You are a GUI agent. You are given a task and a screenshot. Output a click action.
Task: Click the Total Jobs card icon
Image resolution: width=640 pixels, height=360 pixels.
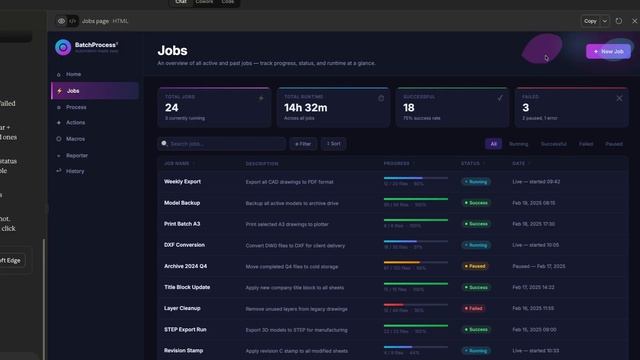[261, 98]
